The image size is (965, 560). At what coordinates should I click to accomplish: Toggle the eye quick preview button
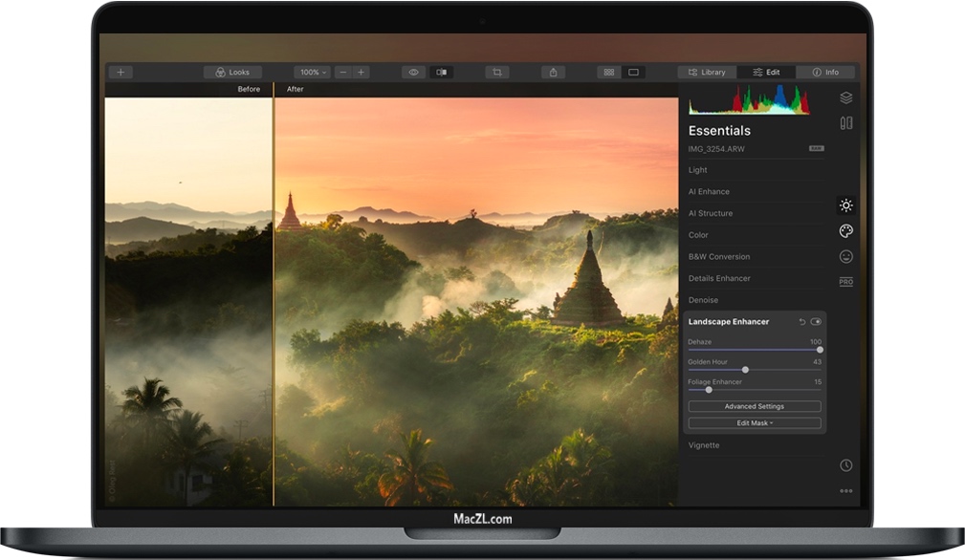click(414, 72)
